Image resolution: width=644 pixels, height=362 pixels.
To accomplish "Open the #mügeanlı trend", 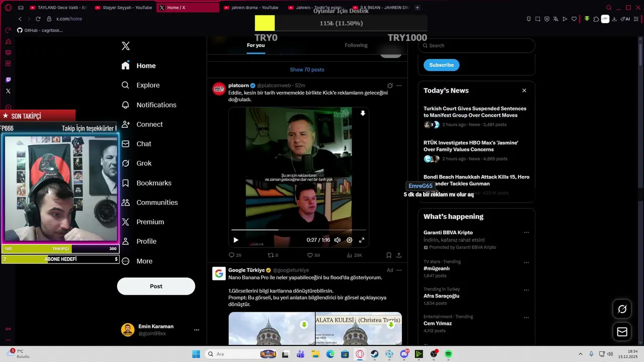I will (437, 268).
